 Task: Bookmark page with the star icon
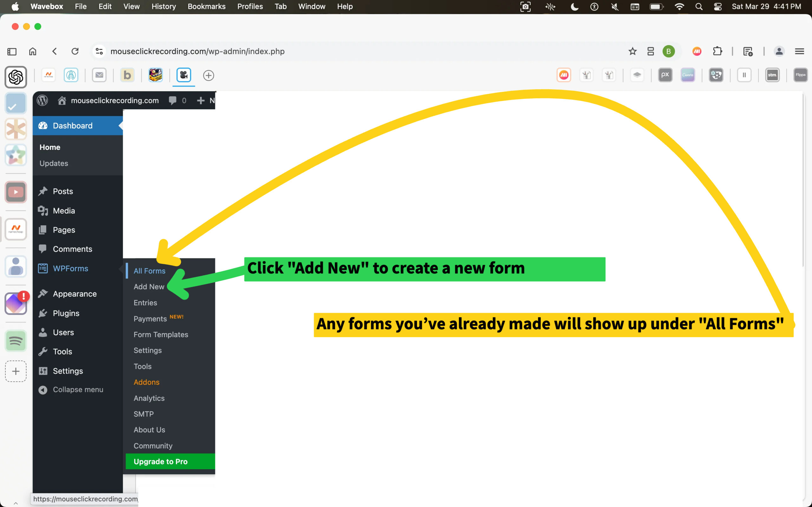pyautogui.click(x=632, y=51)
